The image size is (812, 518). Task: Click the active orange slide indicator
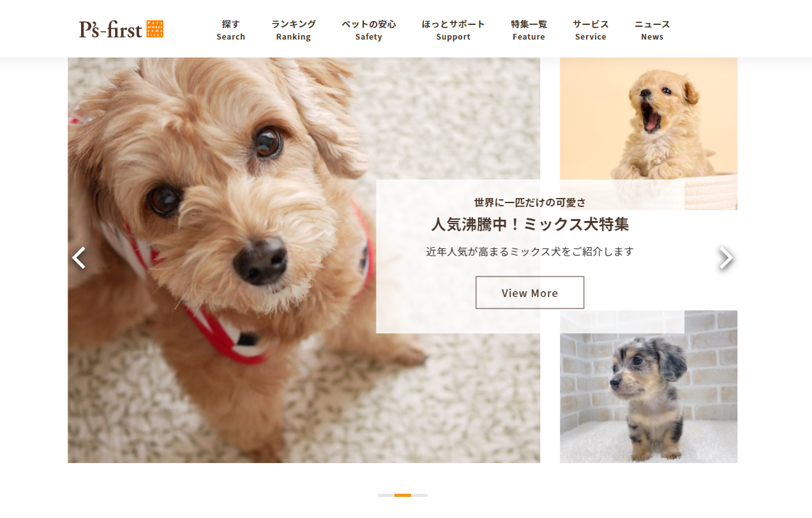click(x=403, y=495)
